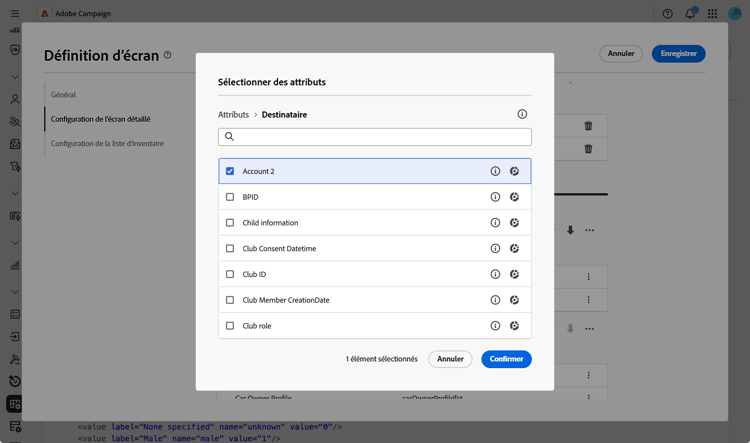Open the hamburger navigation menu
Image resolution: width=750 pixels, height=443 pixels.
point(15,13)
